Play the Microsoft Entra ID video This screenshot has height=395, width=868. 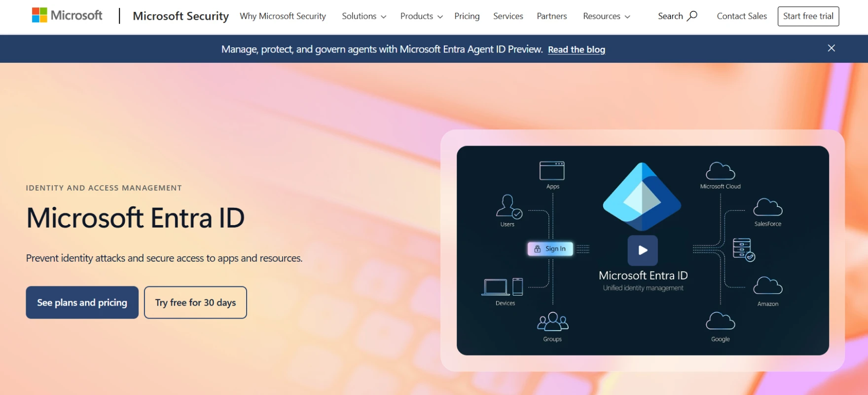[x=643, y=250]
